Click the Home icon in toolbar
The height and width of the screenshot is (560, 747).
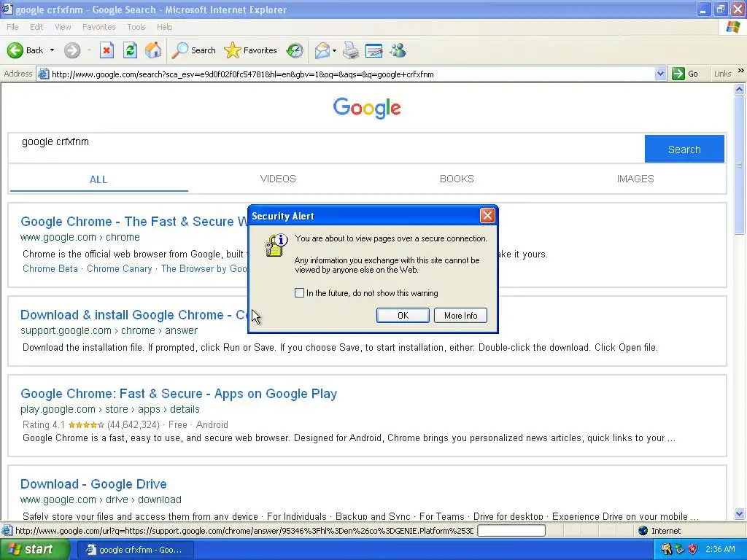[x=153, y=50]
